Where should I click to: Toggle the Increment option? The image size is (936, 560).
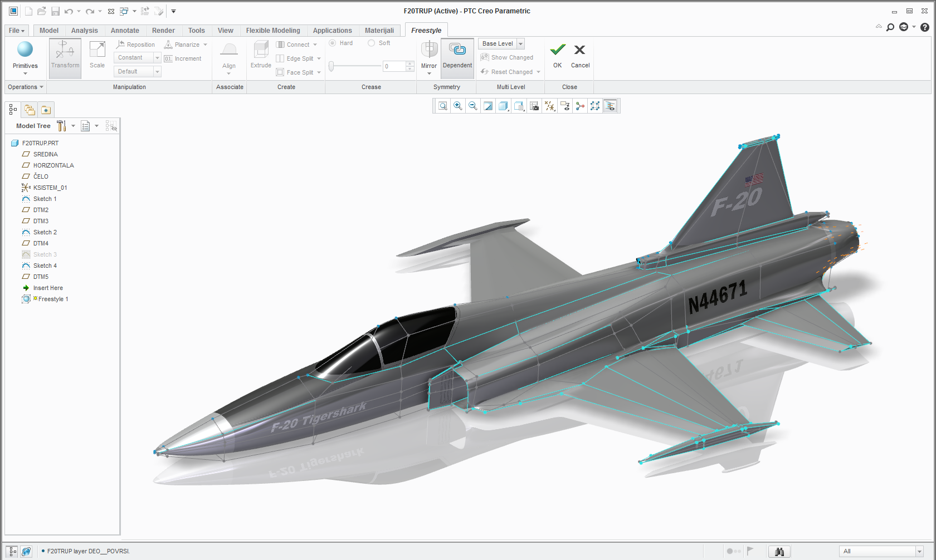[183, 58]
